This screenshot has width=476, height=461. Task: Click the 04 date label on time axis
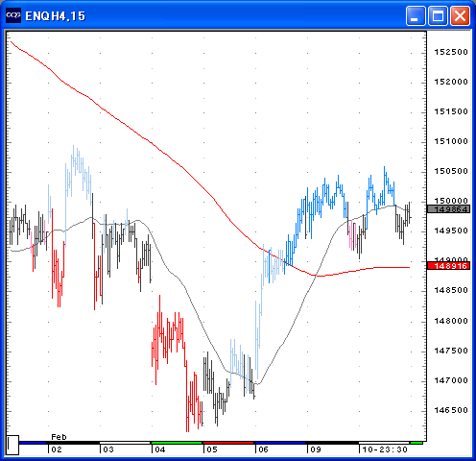coord(160,449)
